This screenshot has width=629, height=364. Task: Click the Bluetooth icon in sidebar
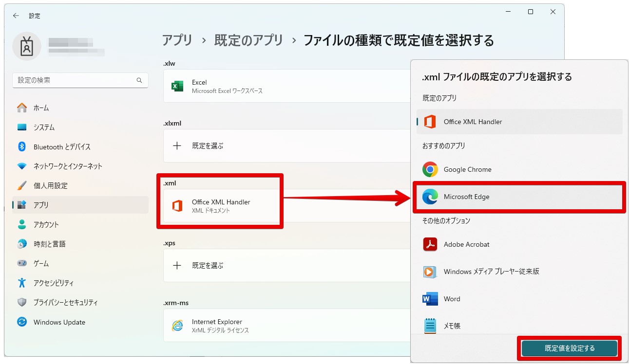pos(22,146)
